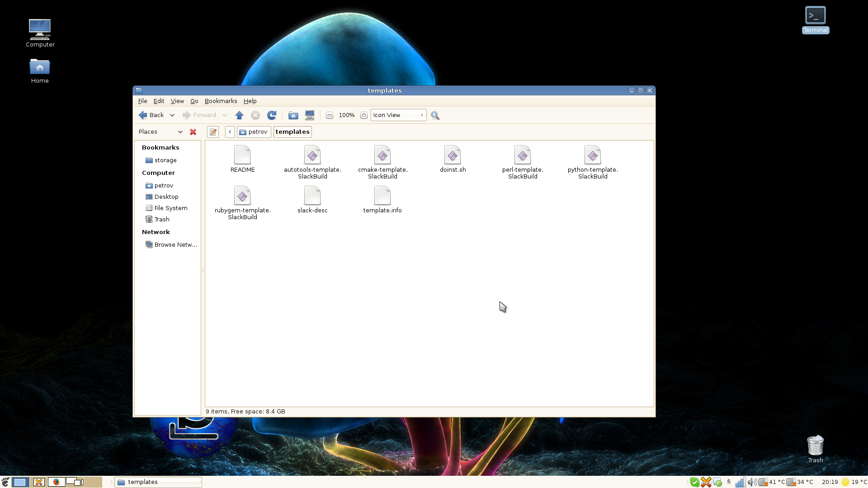Open the Back history dropdown arrow
This screenshot has width=868, height=488.
(x=172, y=115)
